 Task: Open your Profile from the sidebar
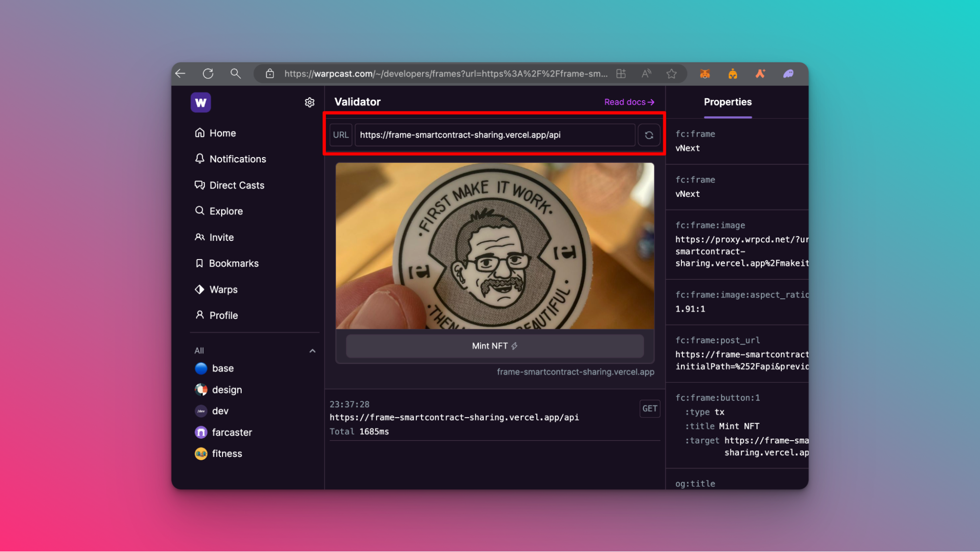224,315
